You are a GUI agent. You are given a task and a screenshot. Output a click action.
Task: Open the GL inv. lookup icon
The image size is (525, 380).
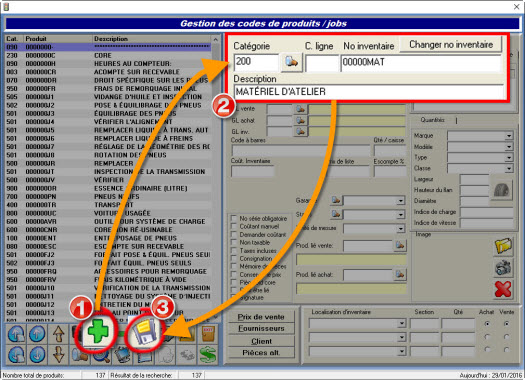pyautogui.click(x=301, y=132)
